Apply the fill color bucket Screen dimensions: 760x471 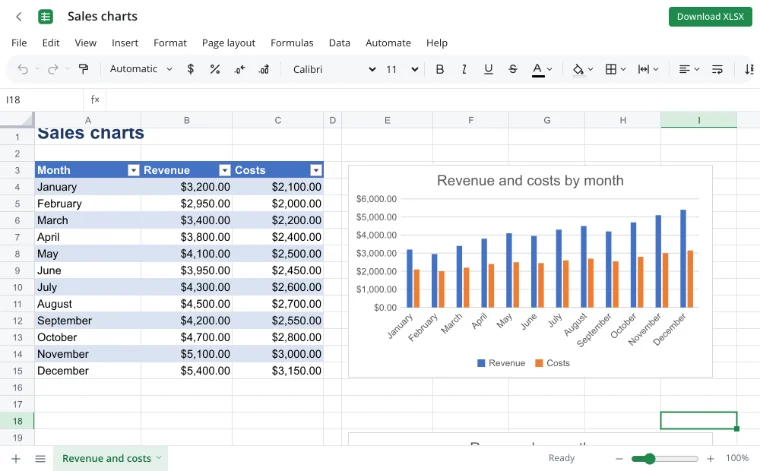pos(578,70)
